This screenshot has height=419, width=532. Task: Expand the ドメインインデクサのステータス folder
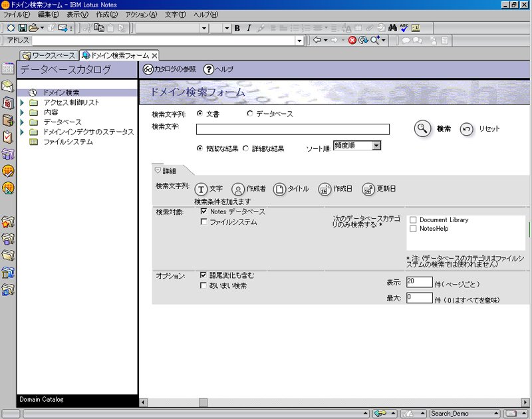(22, 132)
